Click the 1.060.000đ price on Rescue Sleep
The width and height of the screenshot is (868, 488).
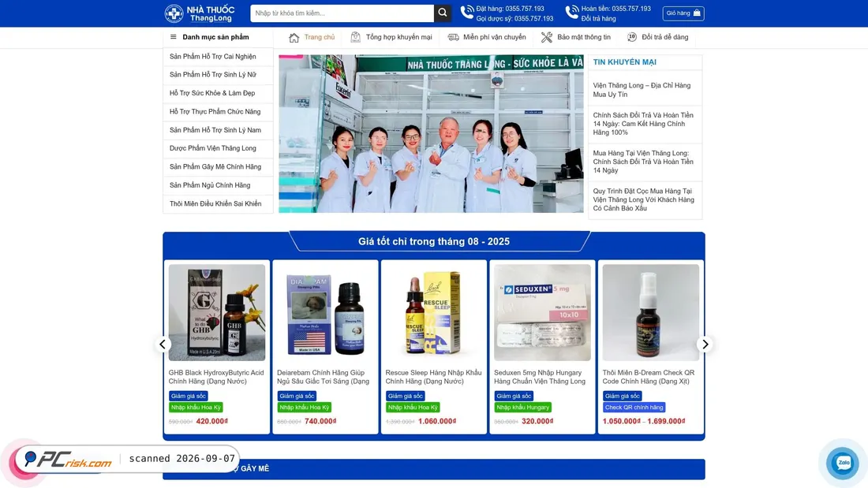coord(437,421)
